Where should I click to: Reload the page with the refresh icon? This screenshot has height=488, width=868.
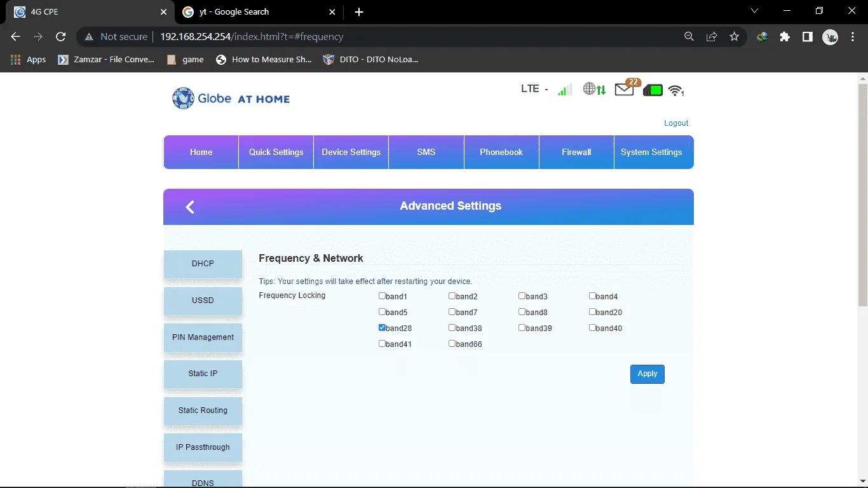coord(61,37)
